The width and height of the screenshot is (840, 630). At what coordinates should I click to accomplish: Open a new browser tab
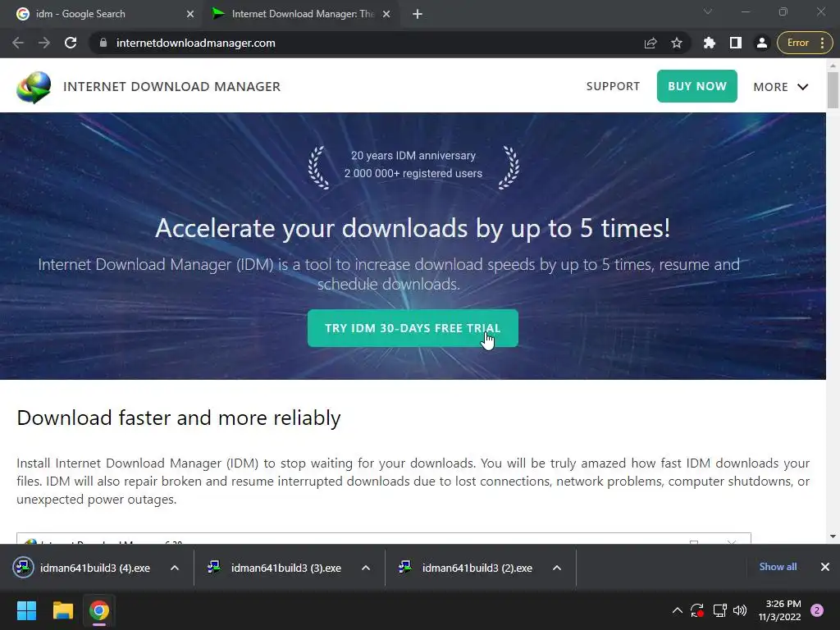coord(418,14)
